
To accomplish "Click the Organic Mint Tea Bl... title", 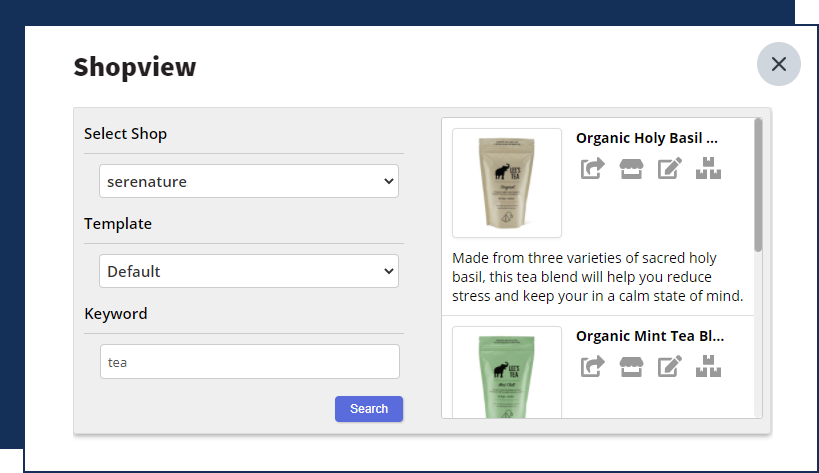I will 650,336.
